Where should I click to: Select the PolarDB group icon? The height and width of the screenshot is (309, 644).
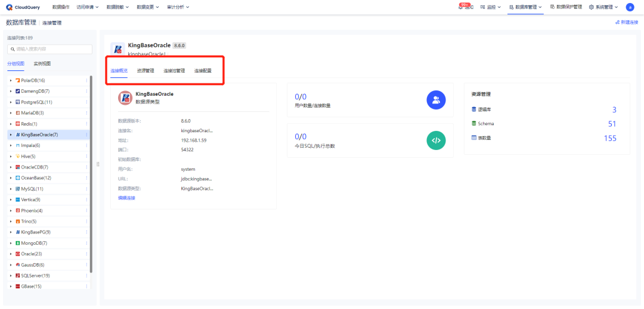click(x=18, y=80)
